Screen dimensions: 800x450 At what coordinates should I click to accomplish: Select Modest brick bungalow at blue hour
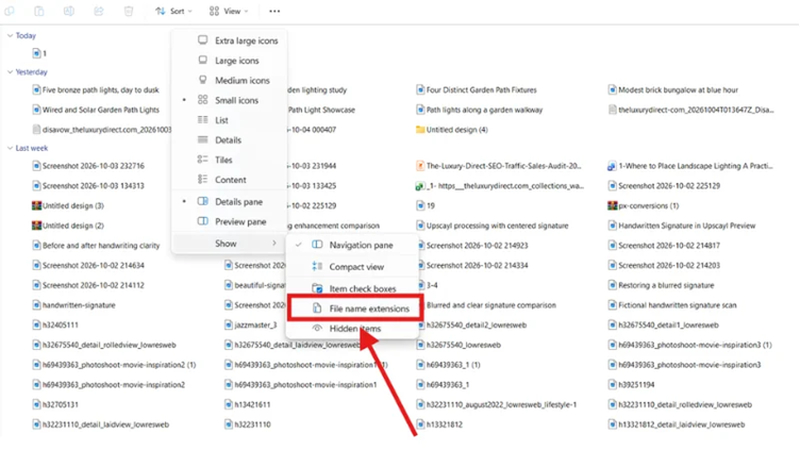pyautogui.click(x=673, y=90)
